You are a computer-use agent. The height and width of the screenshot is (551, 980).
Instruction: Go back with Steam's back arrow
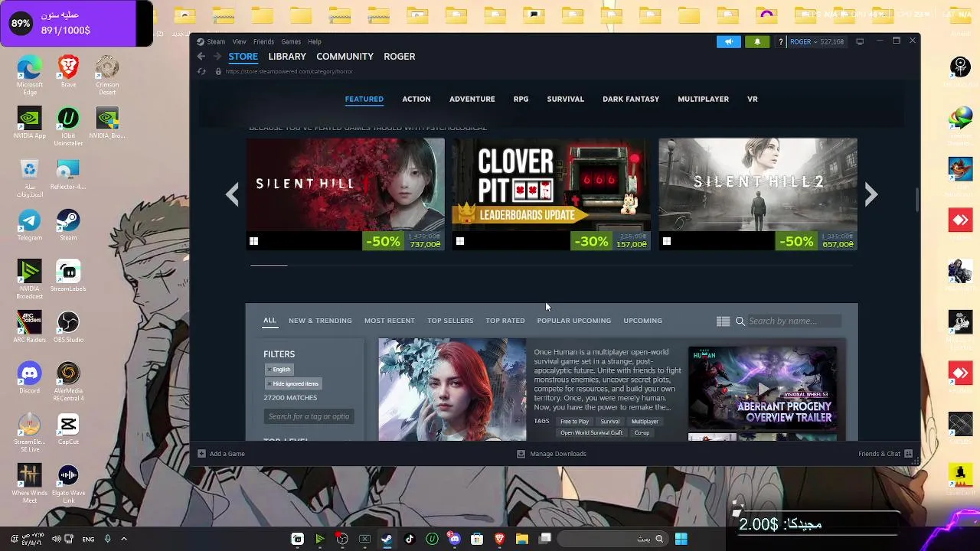tap(201, 57)
